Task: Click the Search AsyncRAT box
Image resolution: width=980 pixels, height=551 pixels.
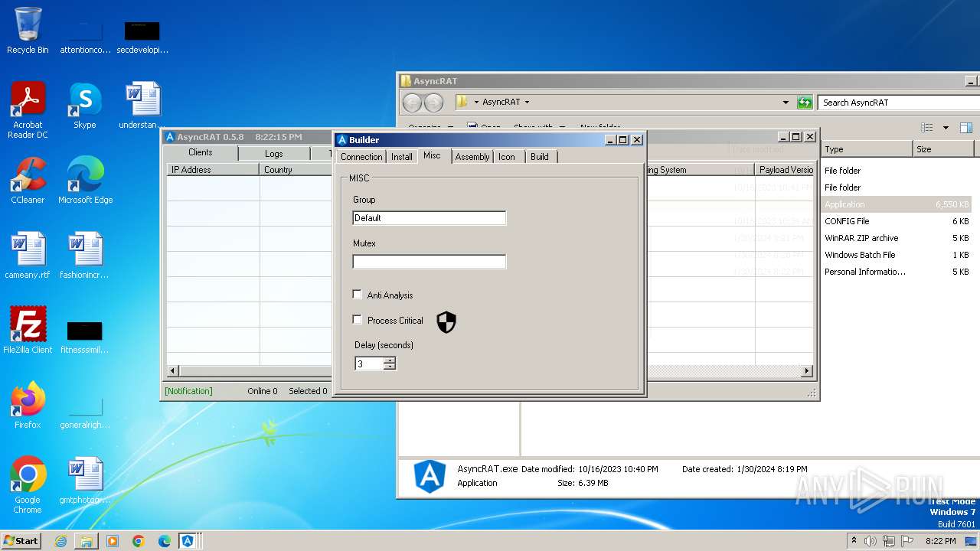Action: point(898,103)
